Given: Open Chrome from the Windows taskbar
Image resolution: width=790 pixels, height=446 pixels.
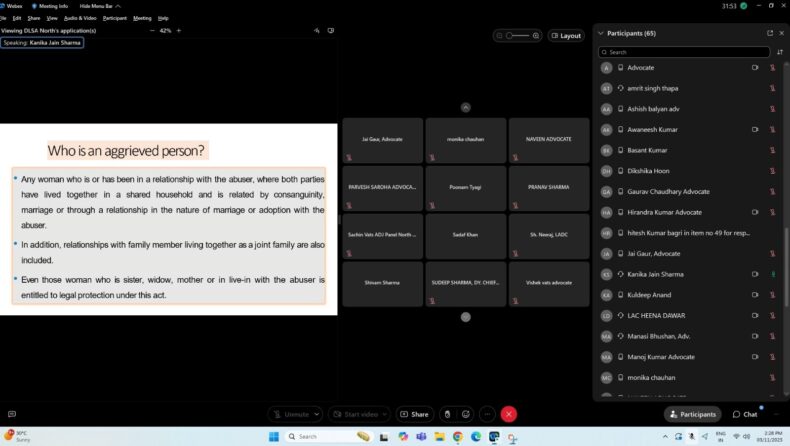Looking at the screenshot, I should 457,437.
